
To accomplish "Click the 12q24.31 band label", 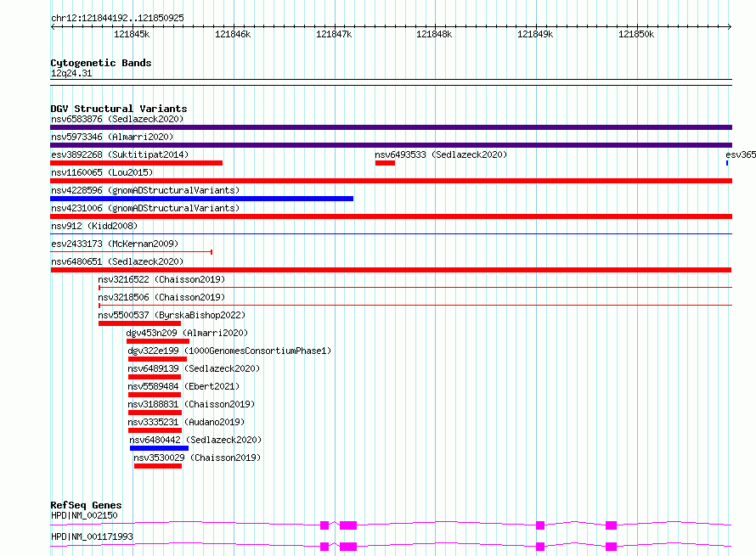I will click(x=71, y=73).
